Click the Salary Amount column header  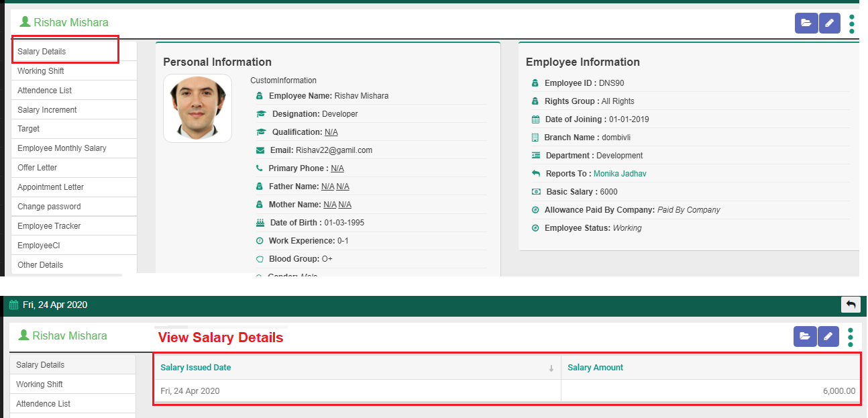click(595, 367)
